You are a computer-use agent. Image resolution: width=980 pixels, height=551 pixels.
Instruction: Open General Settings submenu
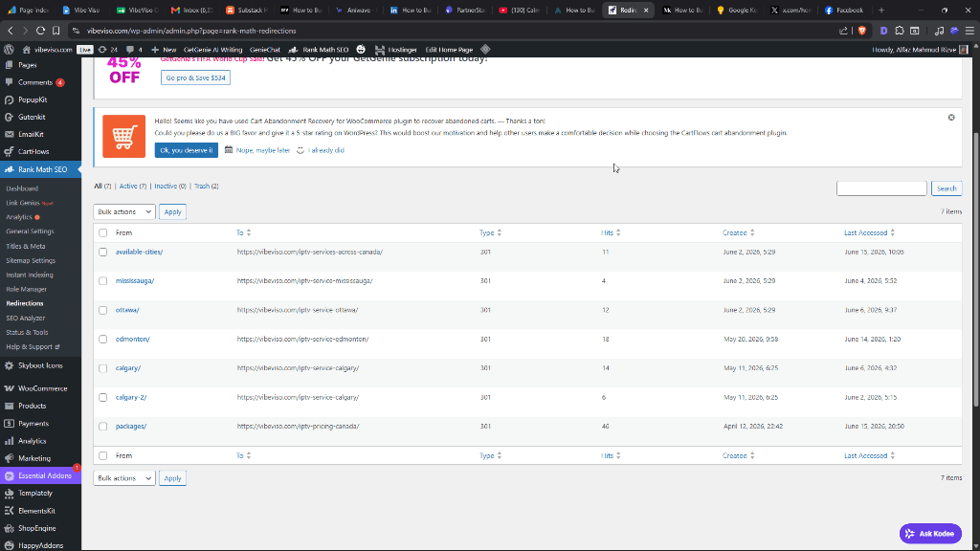coord(30,231)
